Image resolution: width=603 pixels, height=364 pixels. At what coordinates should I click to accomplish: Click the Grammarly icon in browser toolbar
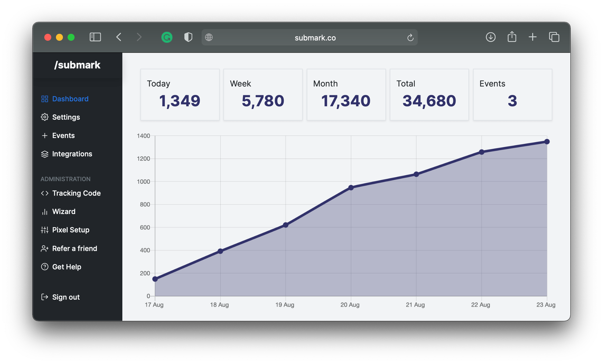(166, 37)
